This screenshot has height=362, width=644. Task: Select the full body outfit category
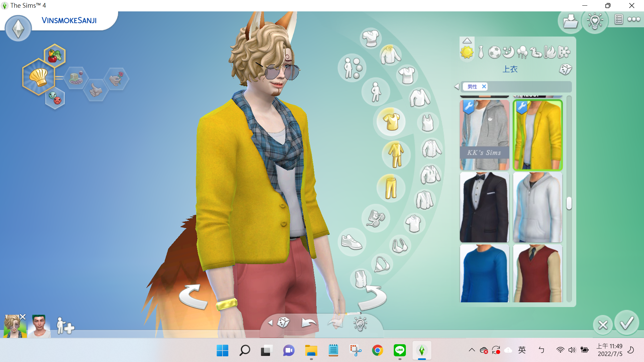[396, 155]
